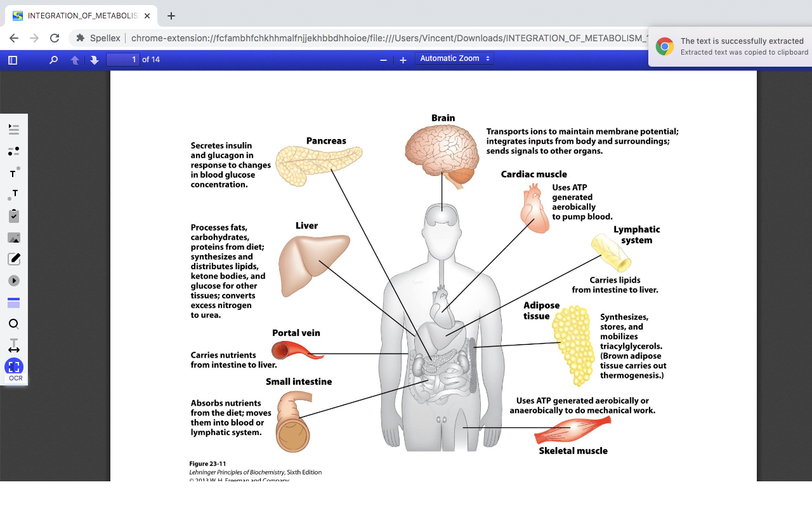
Task: Toggle the blue line highlight ruler
Action: 14,303
